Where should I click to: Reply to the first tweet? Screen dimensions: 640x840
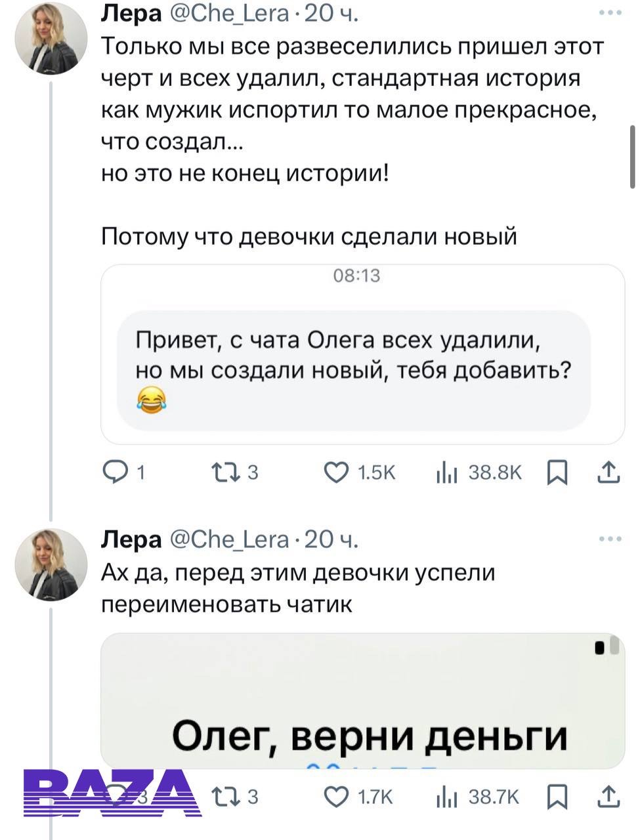pos(117,472)
